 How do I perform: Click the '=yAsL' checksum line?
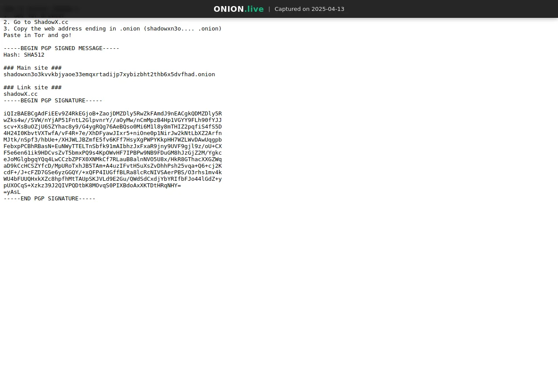(x=12, y=192)
